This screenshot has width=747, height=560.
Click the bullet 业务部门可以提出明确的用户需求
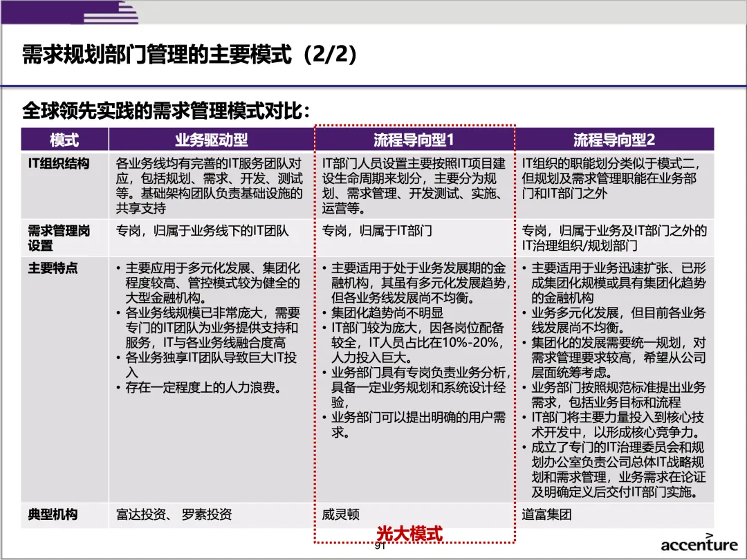[414, 424]
